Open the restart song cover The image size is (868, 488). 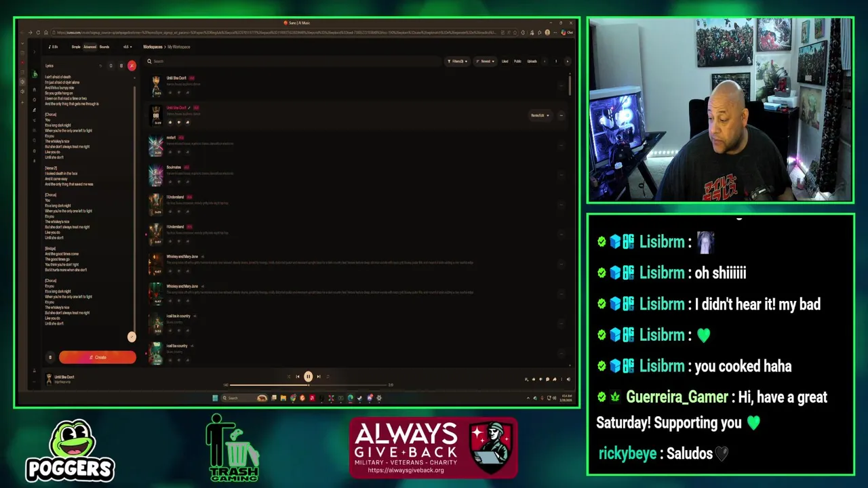point(157,145)
